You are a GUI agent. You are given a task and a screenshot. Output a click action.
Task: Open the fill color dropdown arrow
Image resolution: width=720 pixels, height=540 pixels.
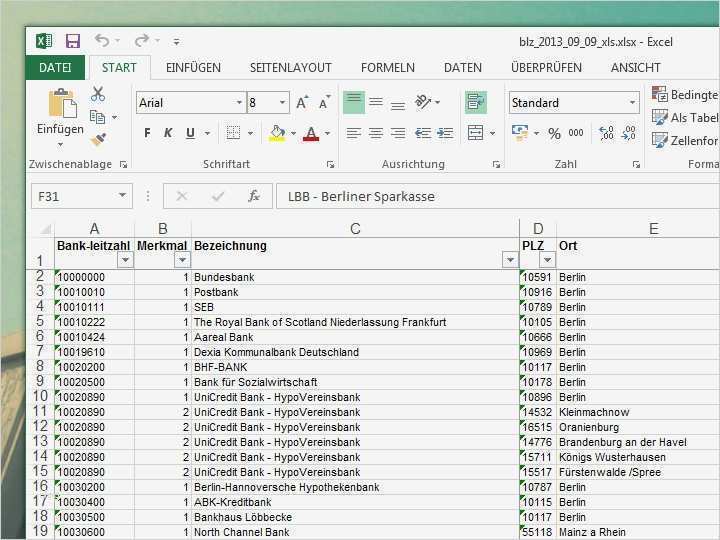pyautogui.click(x=293, y=134)
